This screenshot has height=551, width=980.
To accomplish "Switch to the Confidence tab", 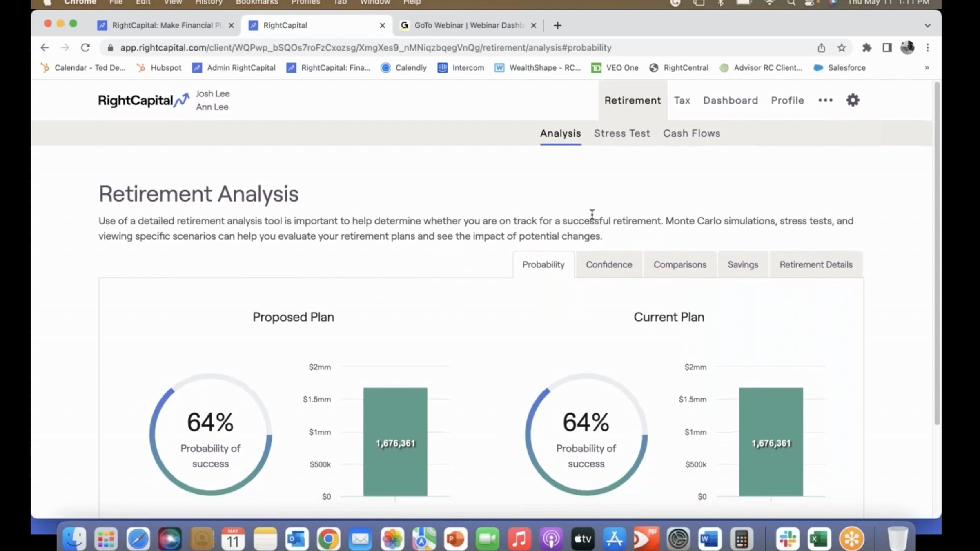I will [x=608, y=264].
